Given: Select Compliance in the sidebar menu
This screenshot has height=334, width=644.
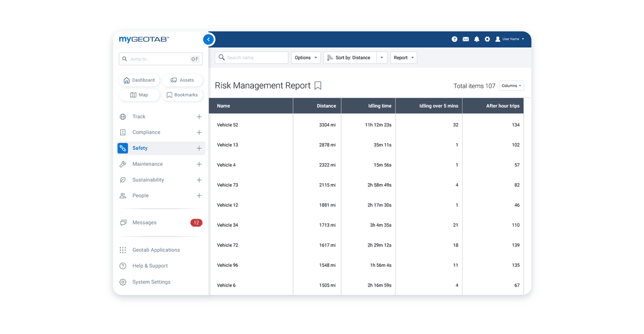Looking at the screenshot, I should click(x=147, y=132).
